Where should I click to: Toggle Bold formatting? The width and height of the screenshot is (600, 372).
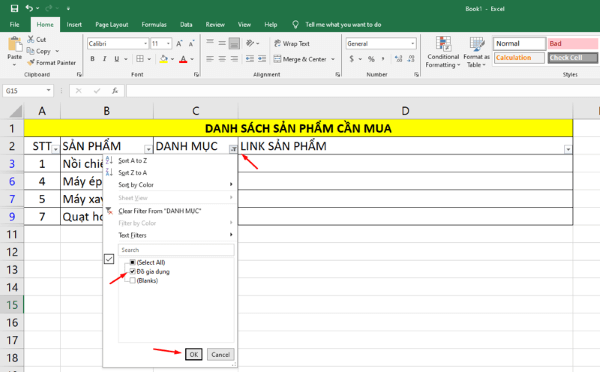click(92, 59)
